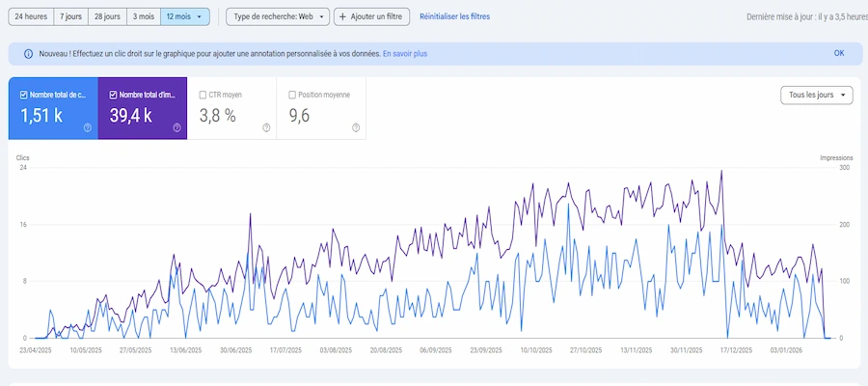Toggle Nombre total de clics checkbox
Viewport: 868px width, 386px height.
click(23, 95)
